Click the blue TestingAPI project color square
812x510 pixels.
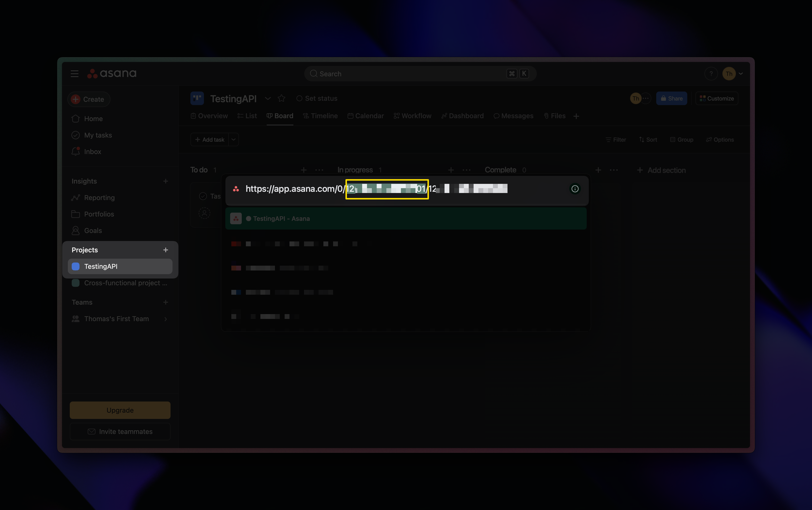click(76, 266)
